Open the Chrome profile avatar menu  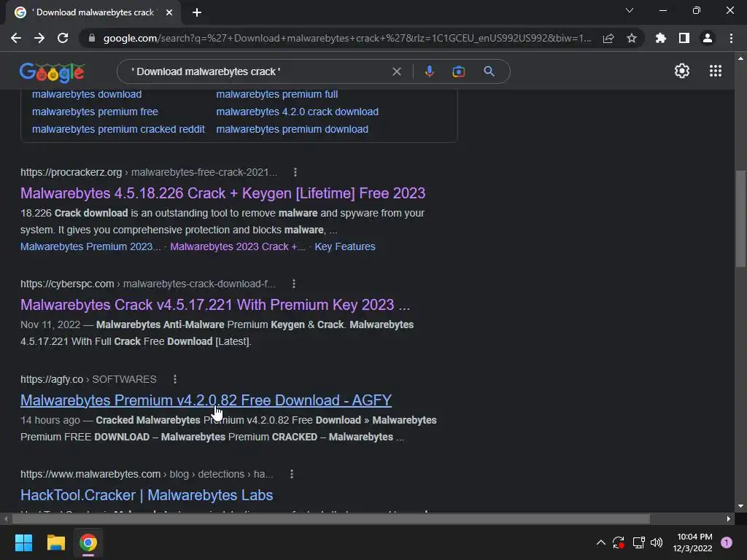708,38
